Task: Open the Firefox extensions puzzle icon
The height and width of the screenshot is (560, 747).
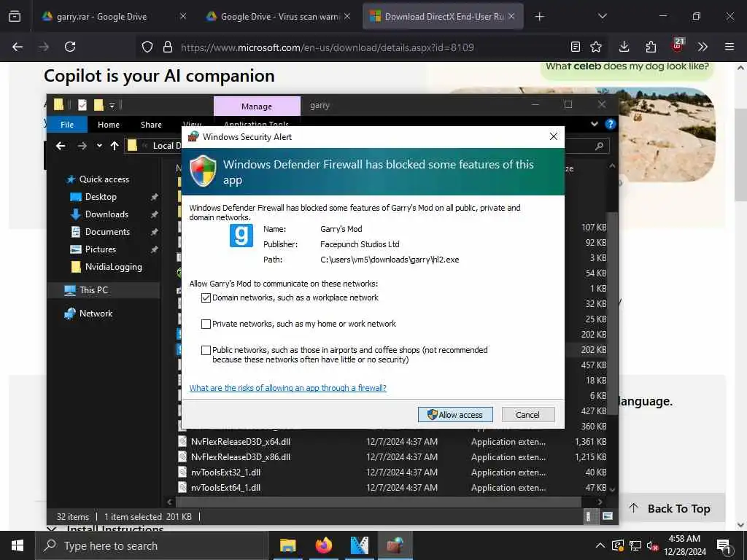Action: (651, 47)
